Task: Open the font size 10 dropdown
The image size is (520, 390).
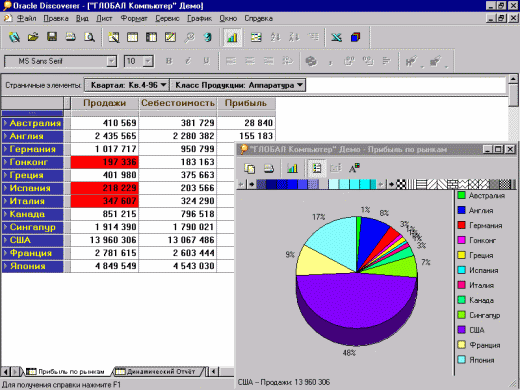Action: pos(148,61)
